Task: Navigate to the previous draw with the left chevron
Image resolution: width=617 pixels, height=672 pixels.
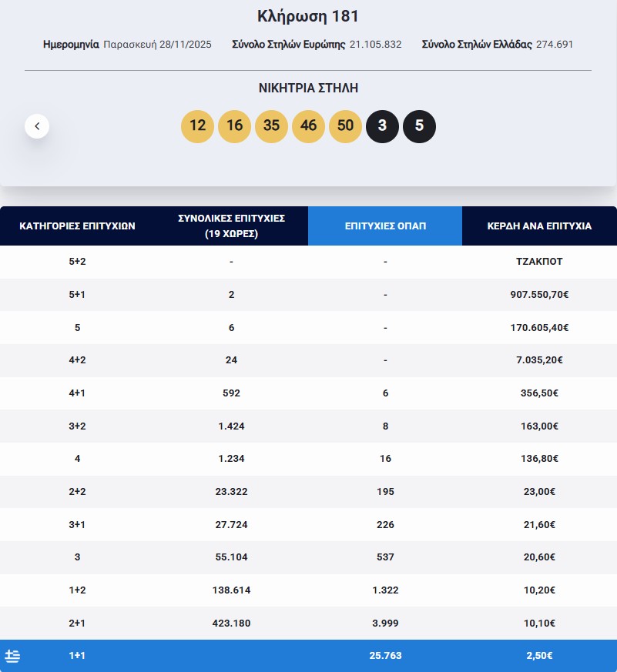Action: 37,126
